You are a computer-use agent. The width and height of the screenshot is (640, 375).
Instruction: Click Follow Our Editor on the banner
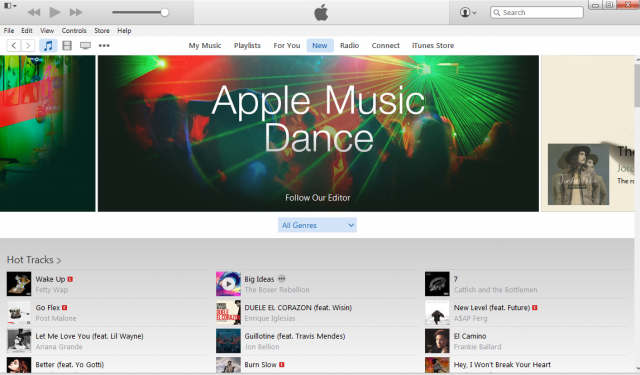318,198
